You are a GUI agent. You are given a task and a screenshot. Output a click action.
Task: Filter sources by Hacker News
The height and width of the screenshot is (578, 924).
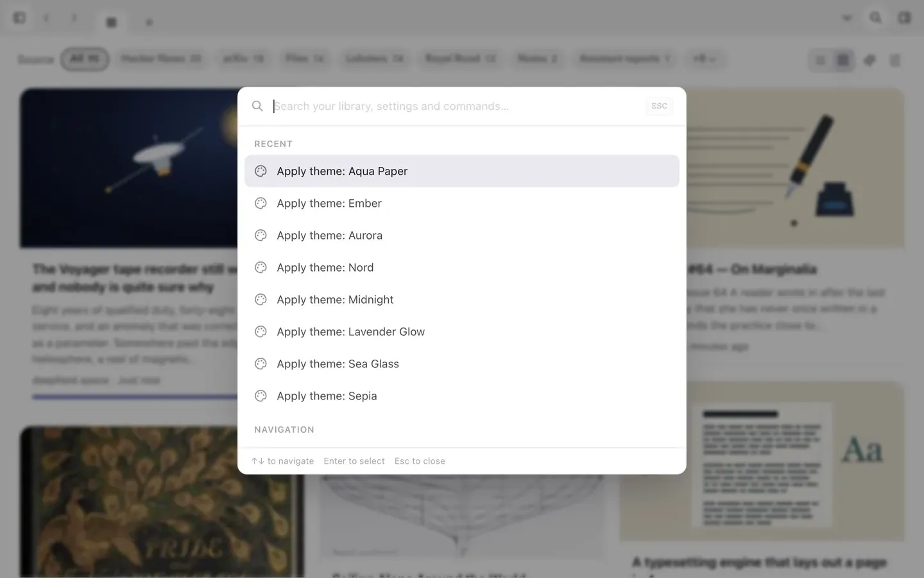pos(161,59)
